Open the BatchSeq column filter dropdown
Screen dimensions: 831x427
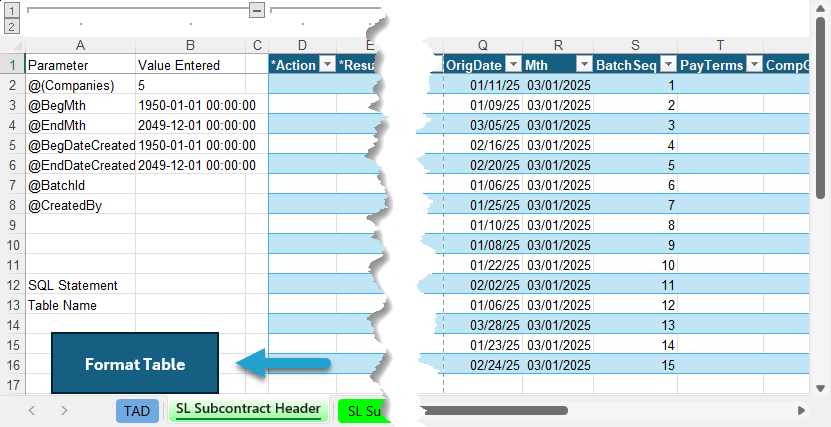[x=669, y=65]
